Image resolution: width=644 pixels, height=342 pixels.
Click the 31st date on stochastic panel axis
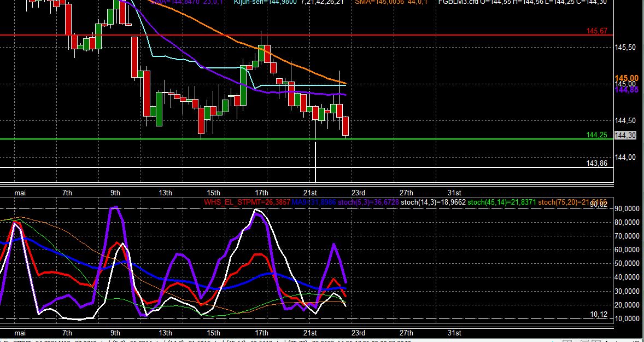tap(454, 333)
